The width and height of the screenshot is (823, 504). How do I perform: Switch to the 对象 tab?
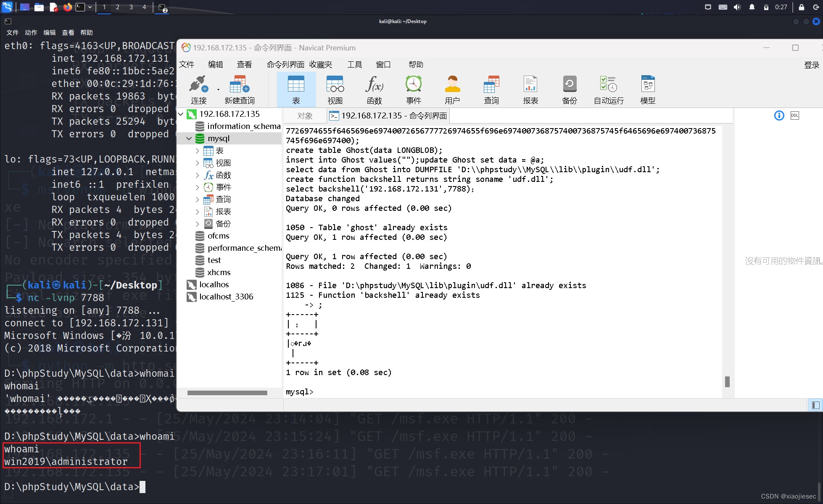pyautogui.click(x=304, y=115)
